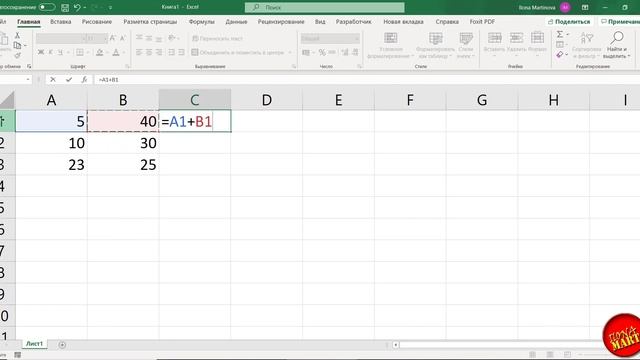Screen dimensions: 640x360
Task: Open Сортировка и фильтр menu
Action: (x=587, y=45)
